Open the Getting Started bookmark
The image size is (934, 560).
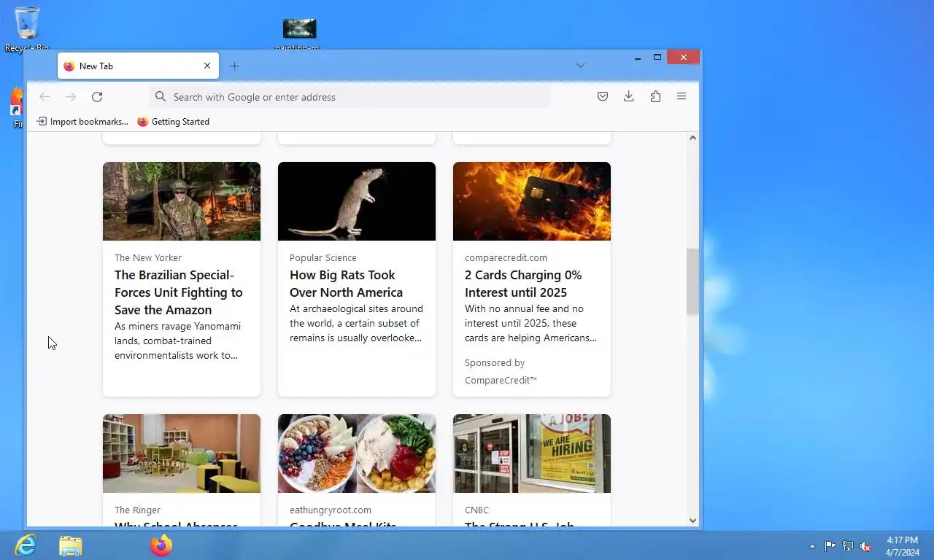[174, 122]
